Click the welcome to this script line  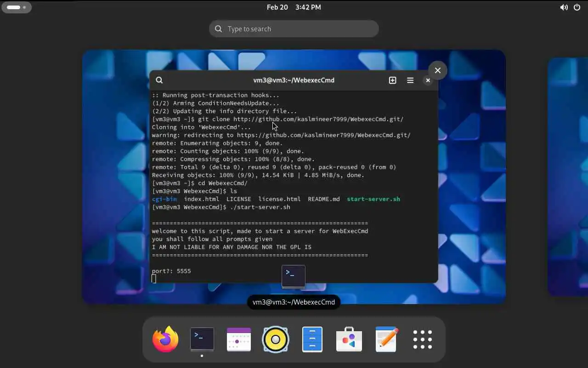tap(260, 231)
